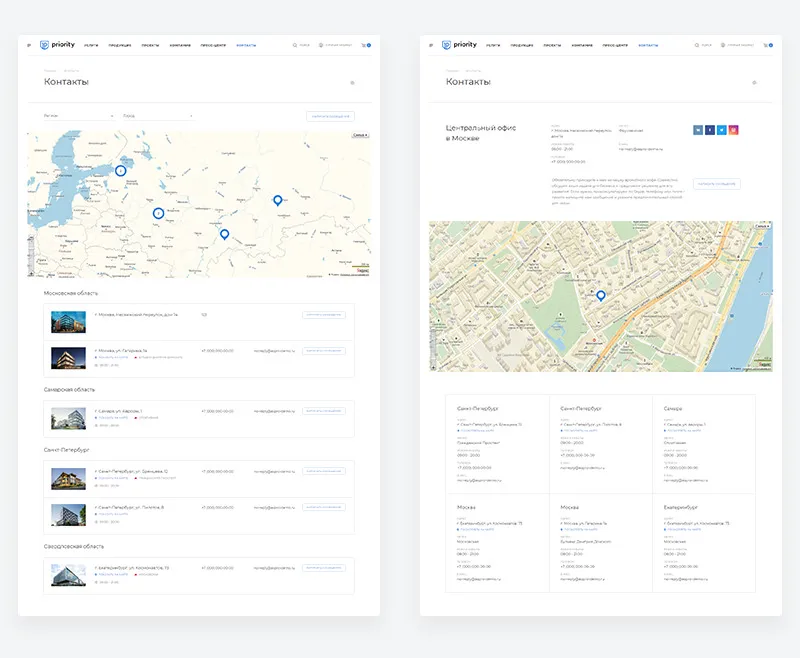Click the map pin on the Moscow street map
Screen dimensions: 800x658
pos(601,295)
